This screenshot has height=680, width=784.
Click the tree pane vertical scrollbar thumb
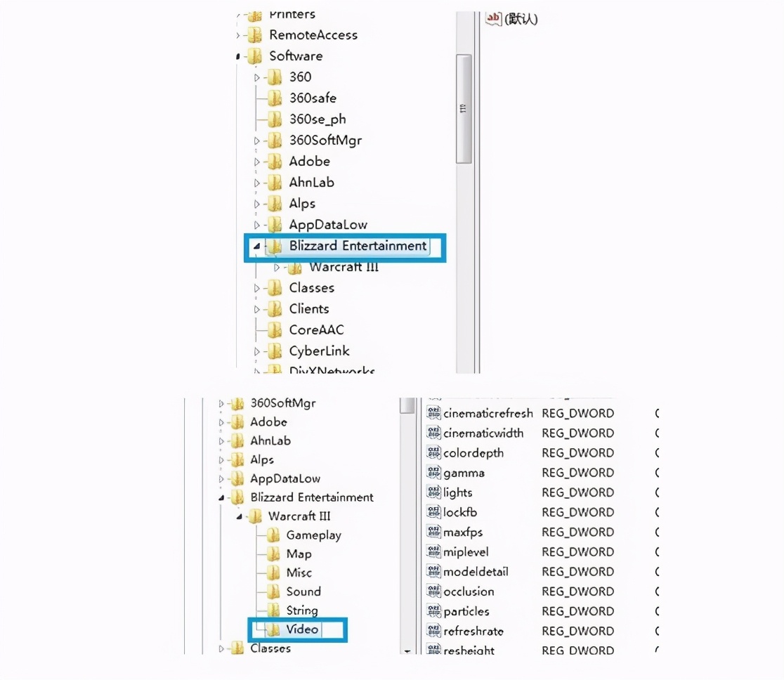click(x=464, y=109)
